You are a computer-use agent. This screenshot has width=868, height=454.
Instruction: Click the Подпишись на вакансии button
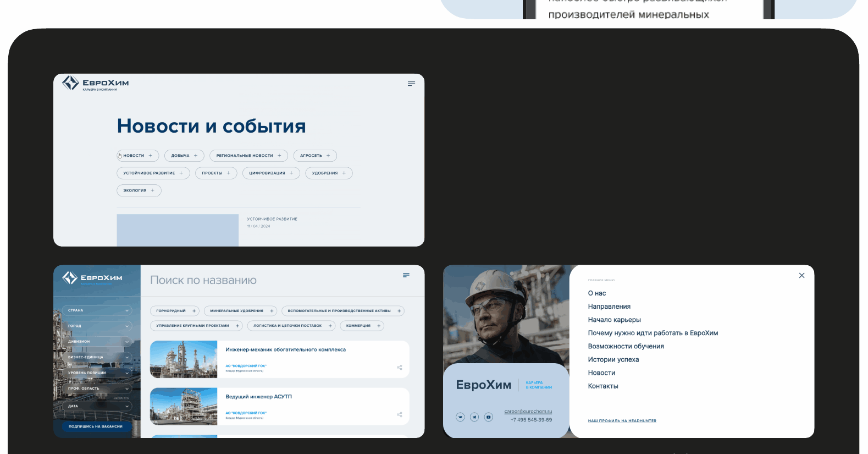click(x=96, y=426)
